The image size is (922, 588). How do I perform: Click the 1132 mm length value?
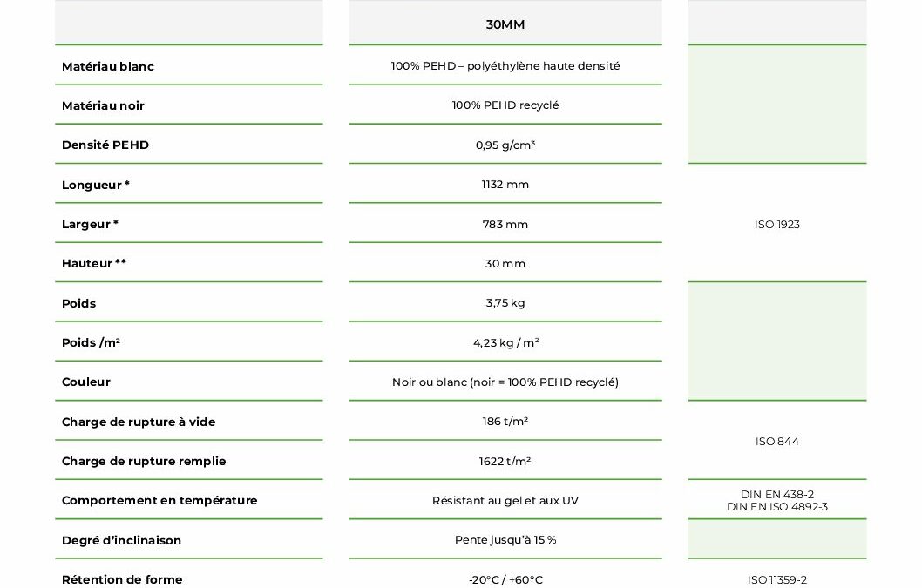click(x=505, y=185)
